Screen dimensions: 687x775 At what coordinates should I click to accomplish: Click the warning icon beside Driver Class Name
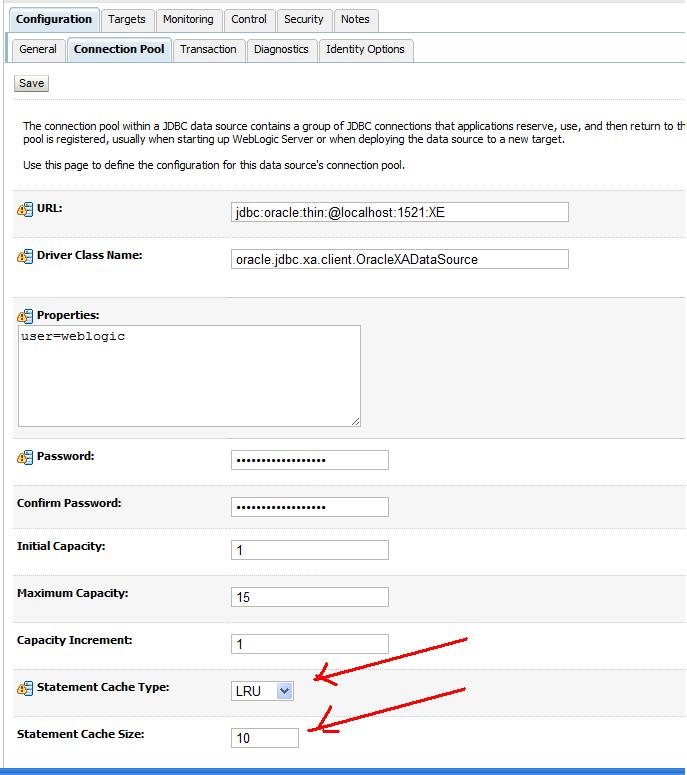coord(25,256)
